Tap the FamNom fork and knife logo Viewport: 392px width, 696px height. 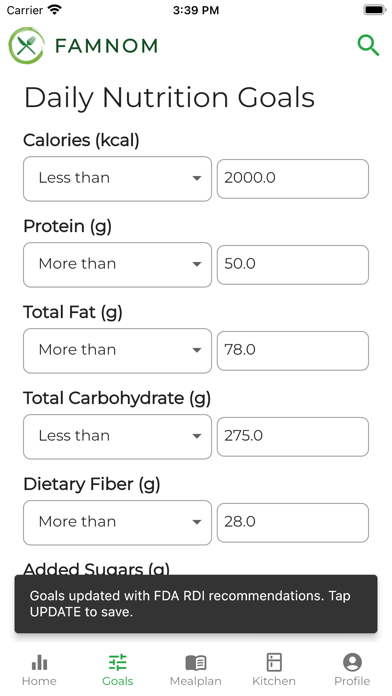point(27,46)
